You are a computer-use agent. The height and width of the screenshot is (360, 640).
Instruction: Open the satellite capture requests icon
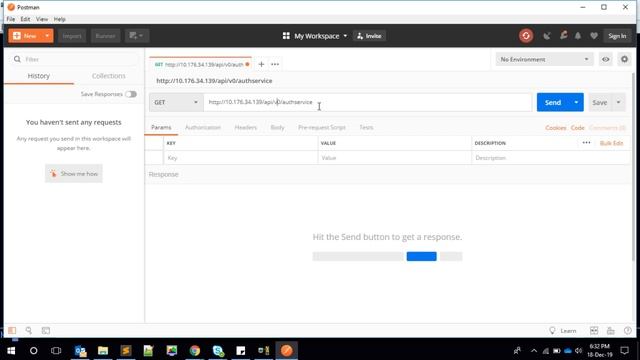pos(547,36)
